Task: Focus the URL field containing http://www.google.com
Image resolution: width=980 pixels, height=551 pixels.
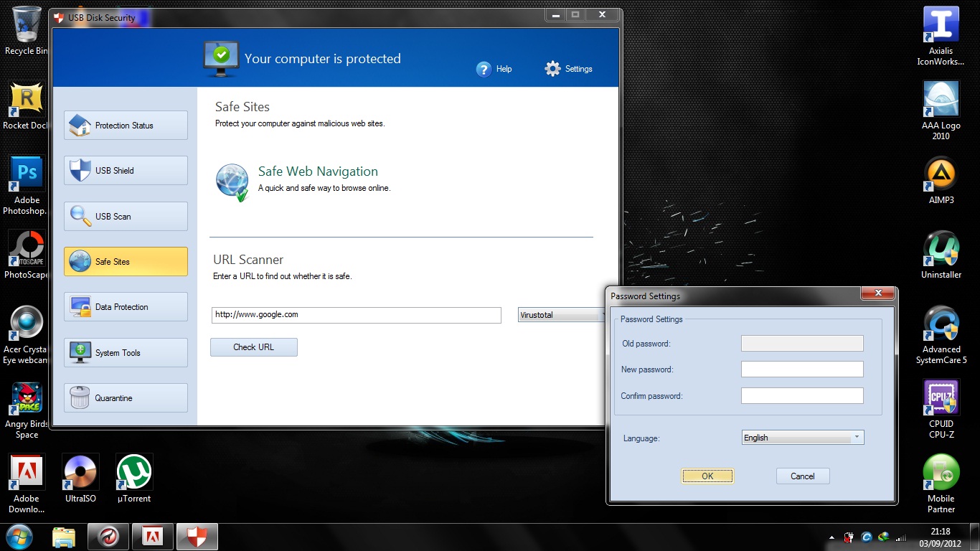Action: [356, 315]
